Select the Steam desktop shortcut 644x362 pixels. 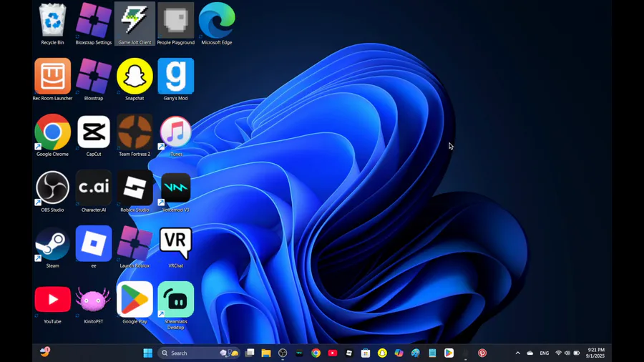click(x=52, y=247)
